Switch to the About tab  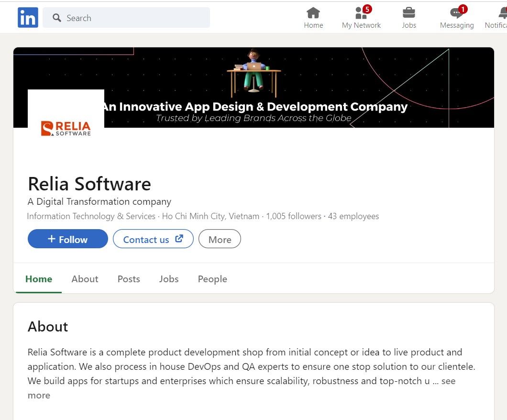coord(85,279)
